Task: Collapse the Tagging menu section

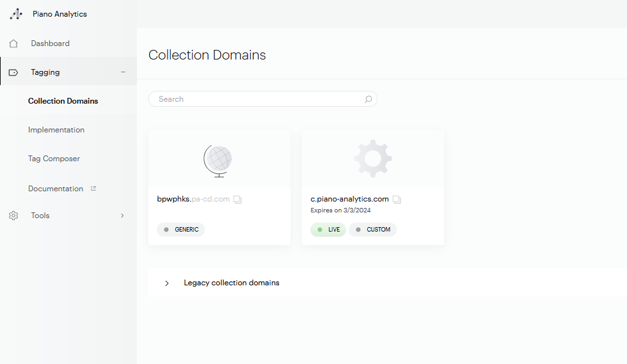Action: pyautogui.click(x=123, y=72)
